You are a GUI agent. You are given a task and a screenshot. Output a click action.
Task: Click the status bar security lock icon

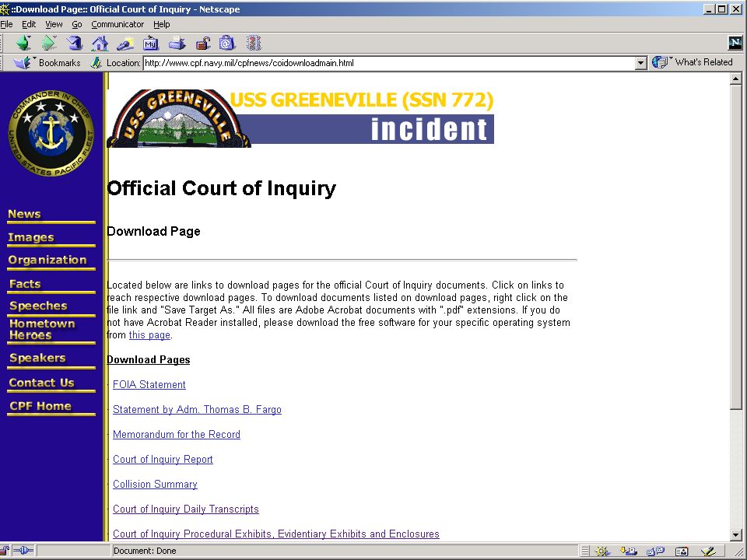[x=4, y=551]
